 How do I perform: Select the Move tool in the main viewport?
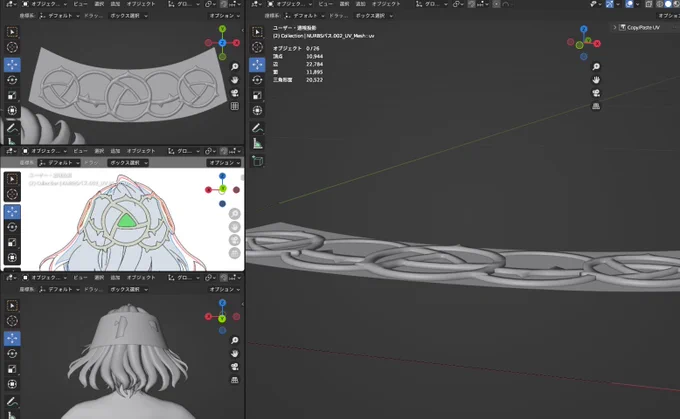tap(257, 65)
